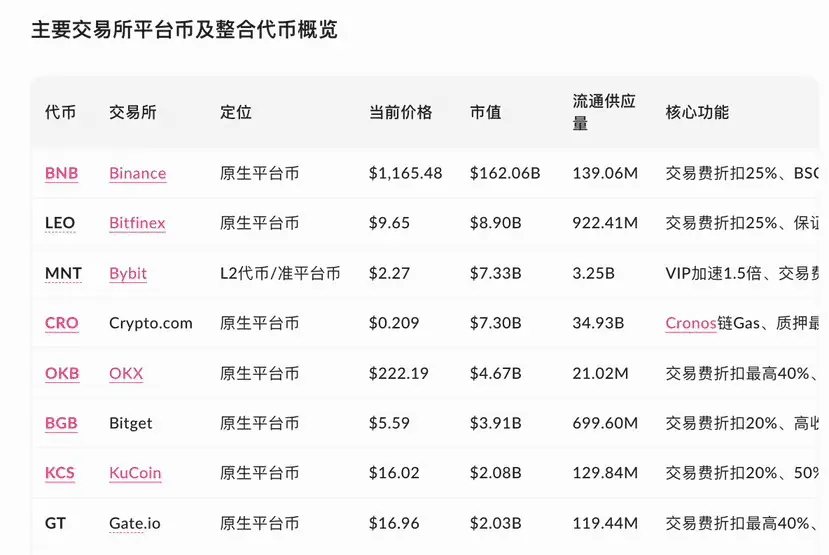
Task: Open the BNB token link
Action: [61, 173]
